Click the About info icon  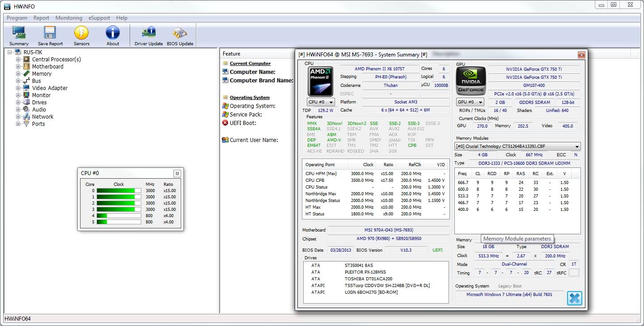click(113, 36)
